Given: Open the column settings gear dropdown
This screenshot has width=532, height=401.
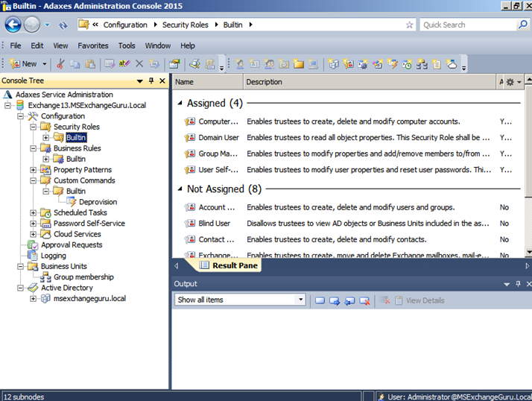Looking at the screenshot, I should (513, 82).
